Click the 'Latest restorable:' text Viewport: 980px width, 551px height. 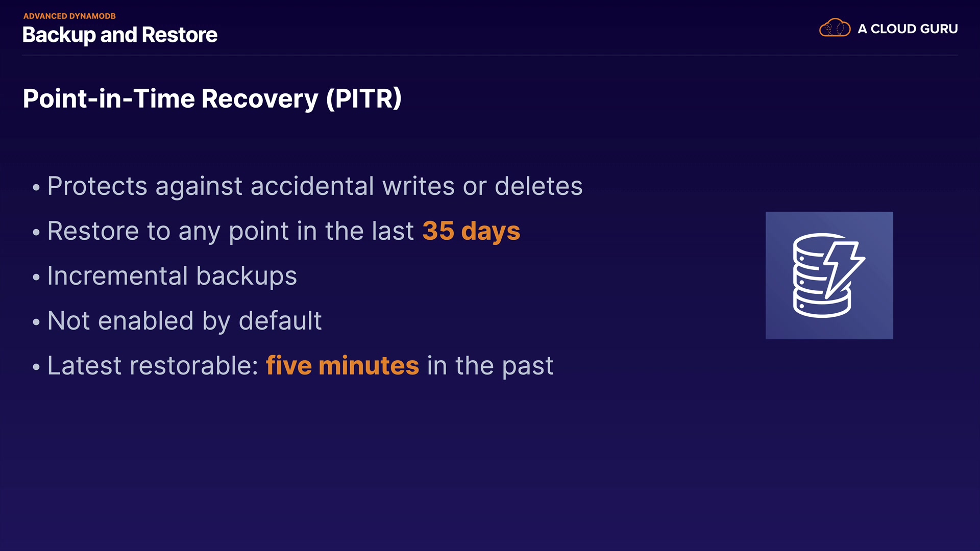pos(153,365)
